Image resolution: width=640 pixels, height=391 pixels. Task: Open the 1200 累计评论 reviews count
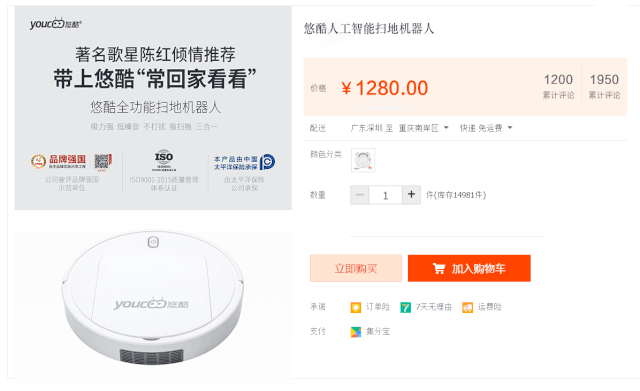point(558,86)
